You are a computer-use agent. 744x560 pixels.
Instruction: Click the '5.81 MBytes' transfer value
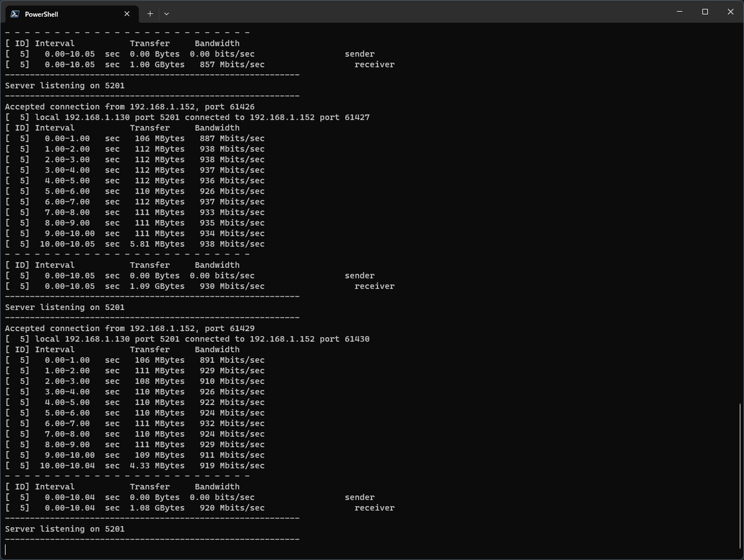pyautogui.click(x=157, y=244)
